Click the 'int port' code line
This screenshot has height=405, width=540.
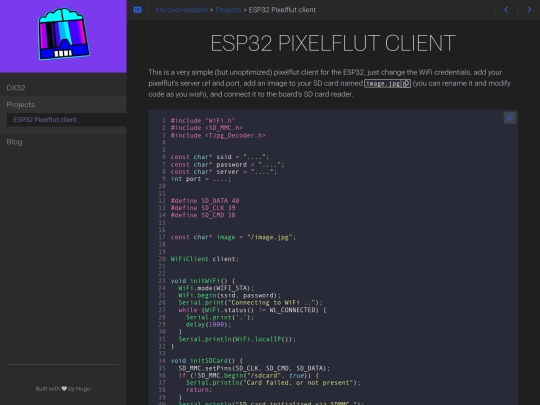coord(201,179)
